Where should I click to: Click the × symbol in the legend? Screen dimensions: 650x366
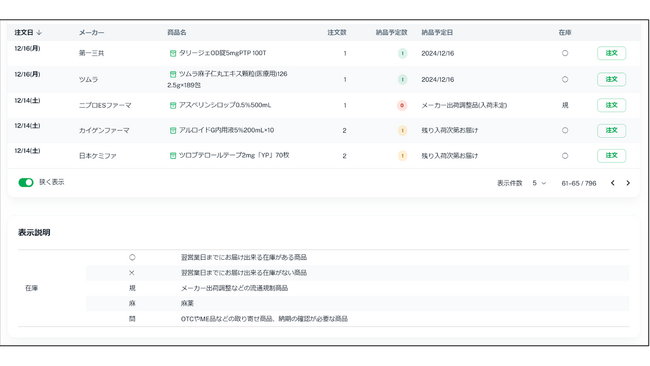[132, 273]
